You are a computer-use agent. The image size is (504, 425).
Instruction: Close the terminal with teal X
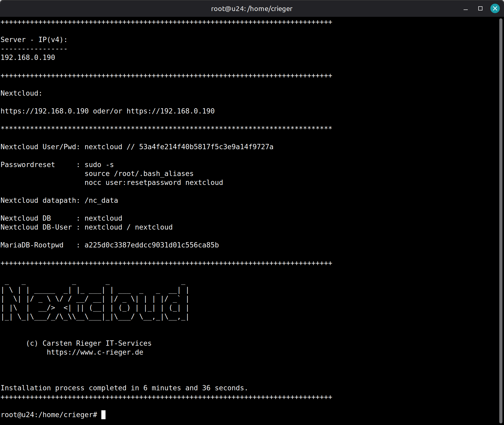[x=495, y=9]
